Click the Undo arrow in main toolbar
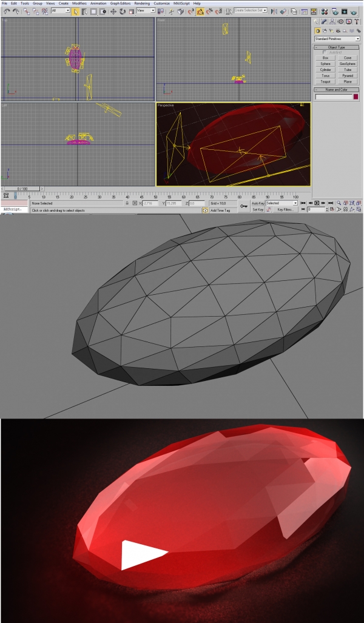Screen dimensions: 364x623 coord(7,12)
